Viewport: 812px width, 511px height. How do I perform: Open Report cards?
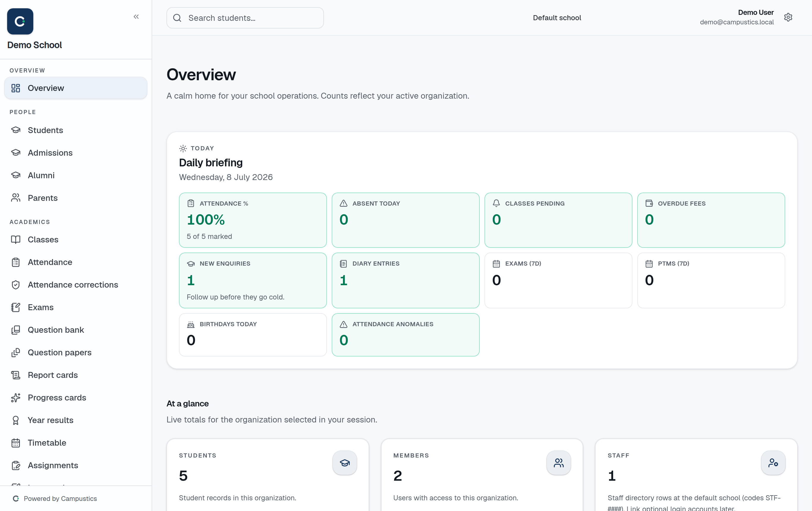pyautogui.click(x=75, y=375)
